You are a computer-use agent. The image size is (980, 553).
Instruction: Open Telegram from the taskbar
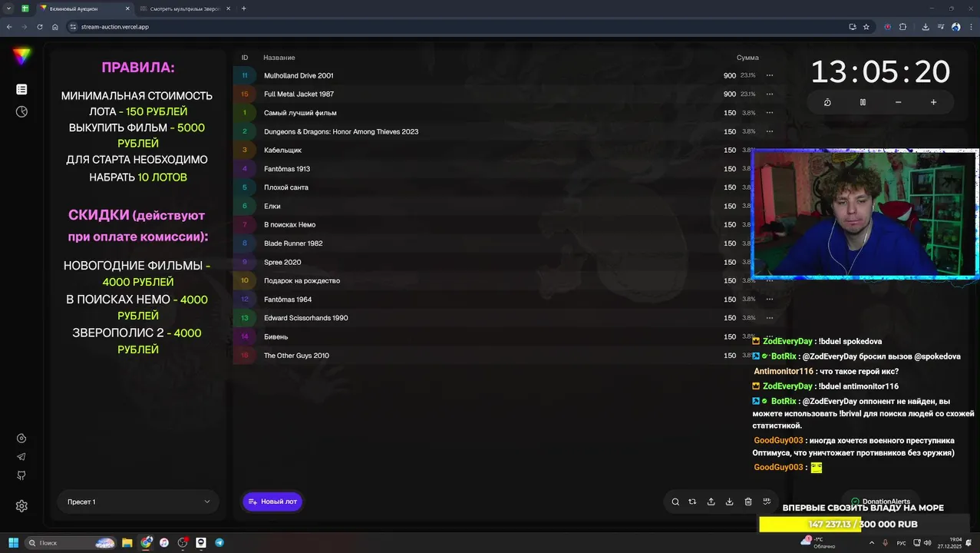pyautogui.click(x=219, y=542)
